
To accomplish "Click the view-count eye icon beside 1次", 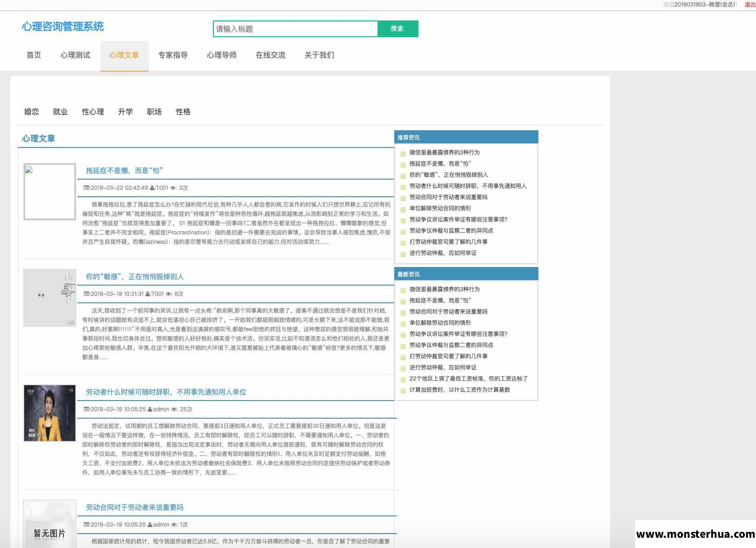I will coord(174,525).
